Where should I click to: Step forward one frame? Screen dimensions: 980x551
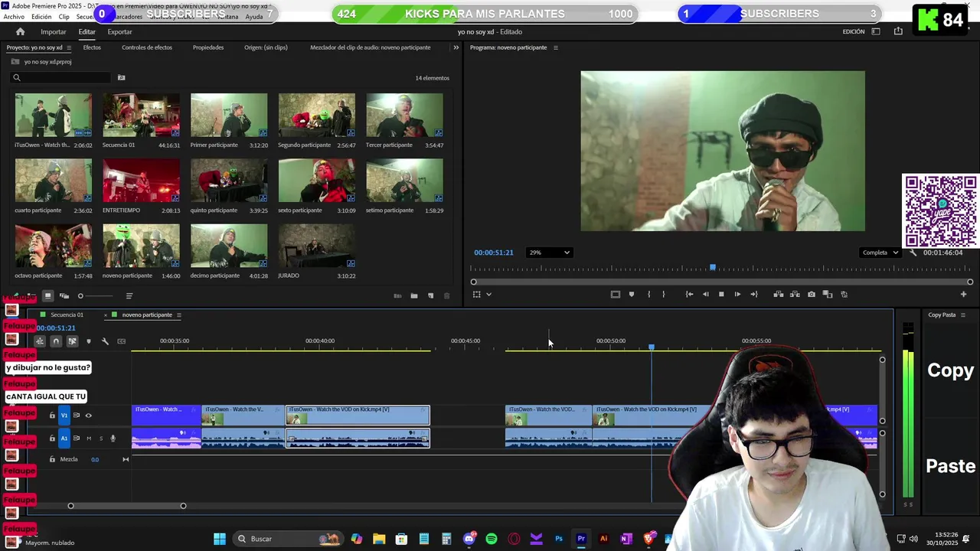coord(737,294)
